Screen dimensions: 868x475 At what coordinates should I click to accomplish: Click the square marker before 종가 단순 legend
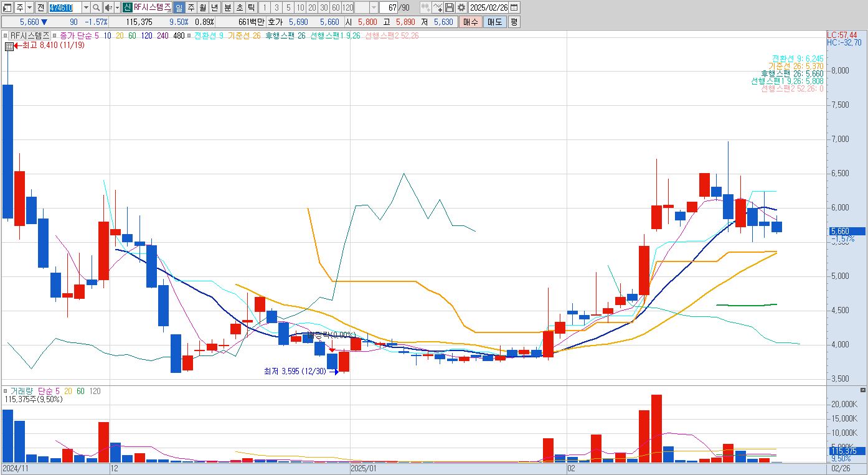tap(55, 35)
